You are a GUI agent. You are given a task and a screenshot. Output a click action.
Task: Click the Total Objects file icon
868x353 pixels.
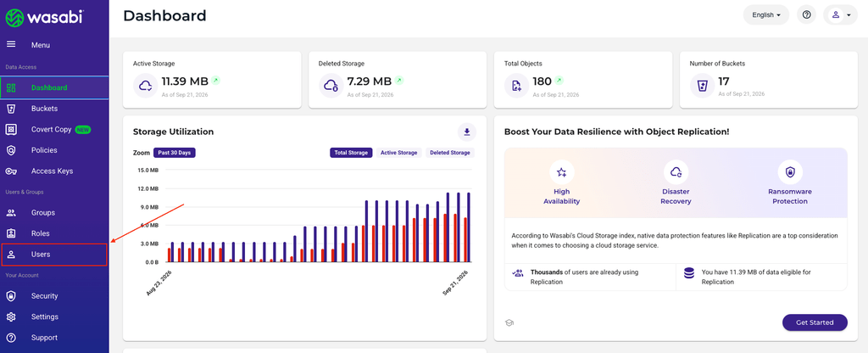click(x=516, y=86)
